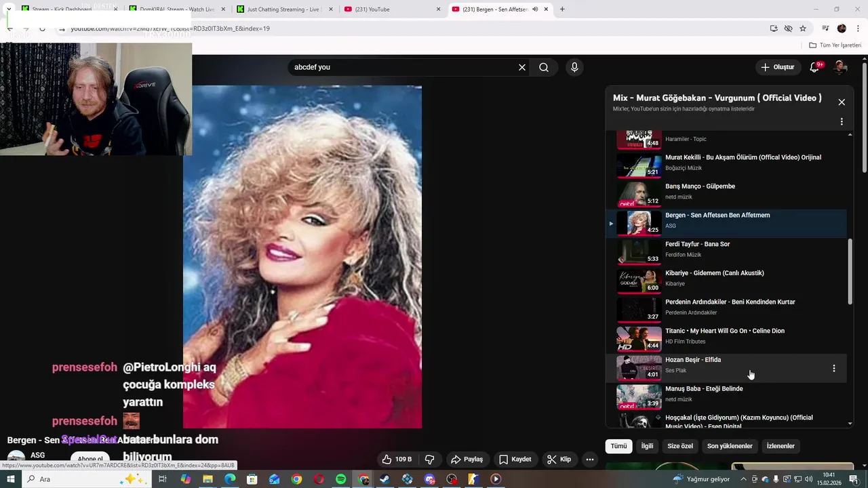Open Spotify from the taskbar
Image resolution: width=868 pixels, height=488 pixels.
click(341, 479)
